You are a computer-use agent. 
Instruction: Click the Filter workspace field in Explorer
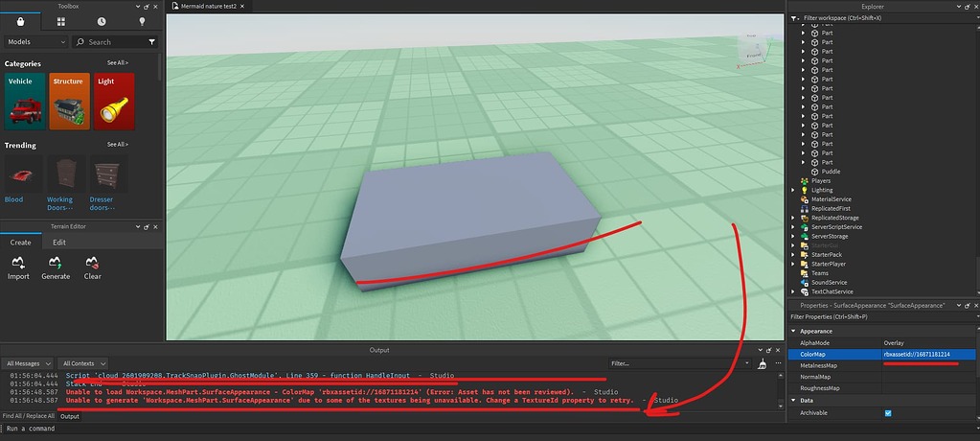(x=881, y=18)
